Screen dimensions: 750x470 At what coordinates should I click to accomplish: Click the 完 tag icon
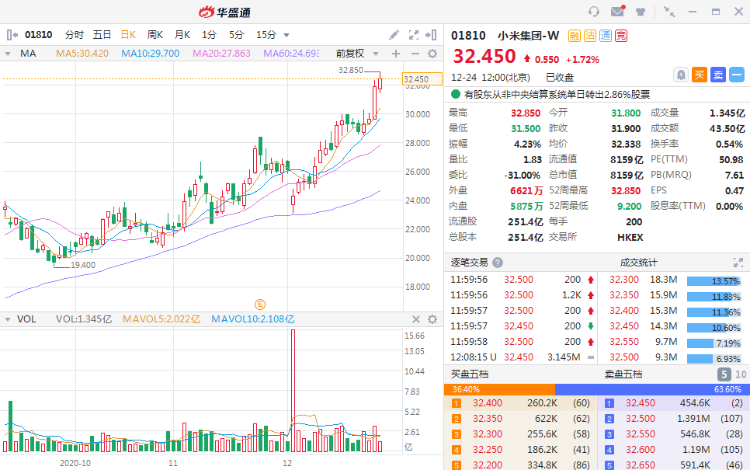[x=621, y=36]
